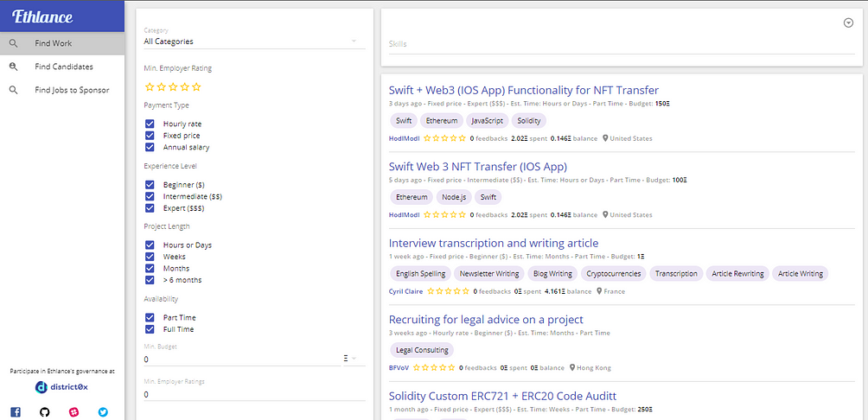Uncheck the Annual salary checkbox
868x420 pixels.
(150, 147)
